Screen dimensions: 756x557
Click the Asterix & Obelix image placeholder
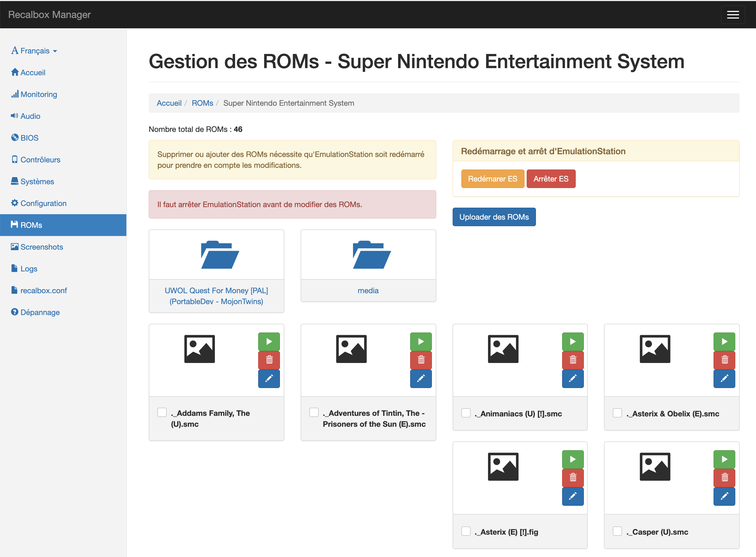click(655, 349)
